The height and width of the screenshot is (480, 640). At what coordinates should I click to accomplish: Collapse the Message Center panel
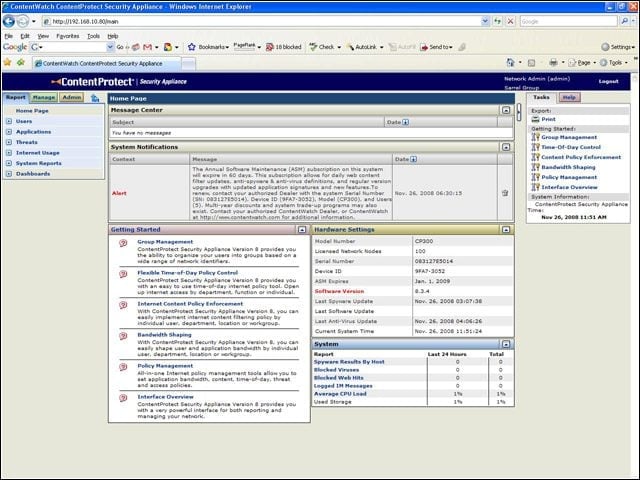(x=506, y=110)
